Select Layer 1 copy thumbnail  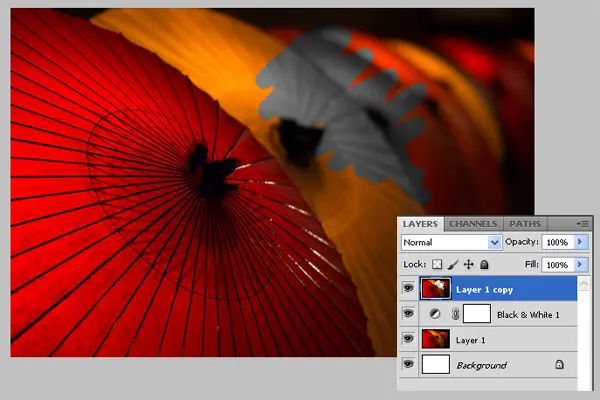click(x=435, y=289)
